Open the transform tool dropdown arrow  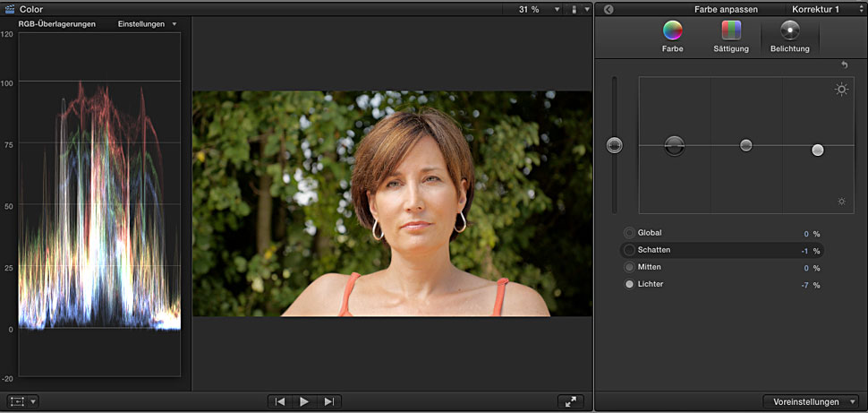tap(33, 401)
